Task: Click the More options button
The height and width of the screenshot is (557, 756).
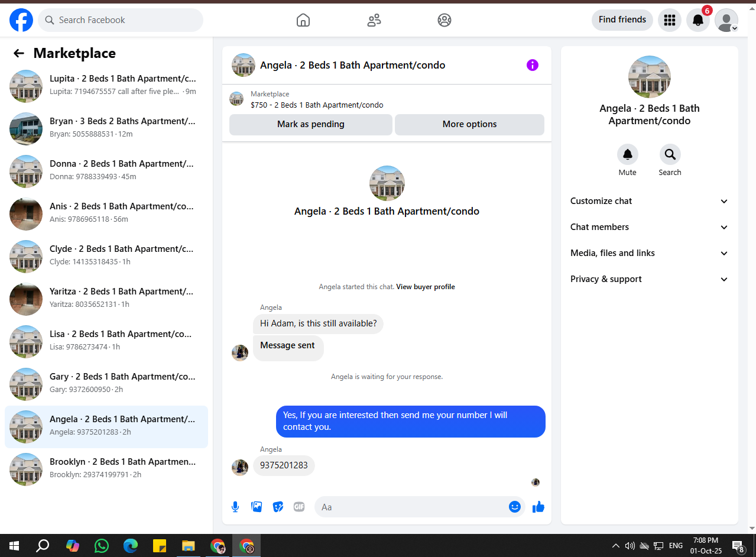Action: pos(469,124)
